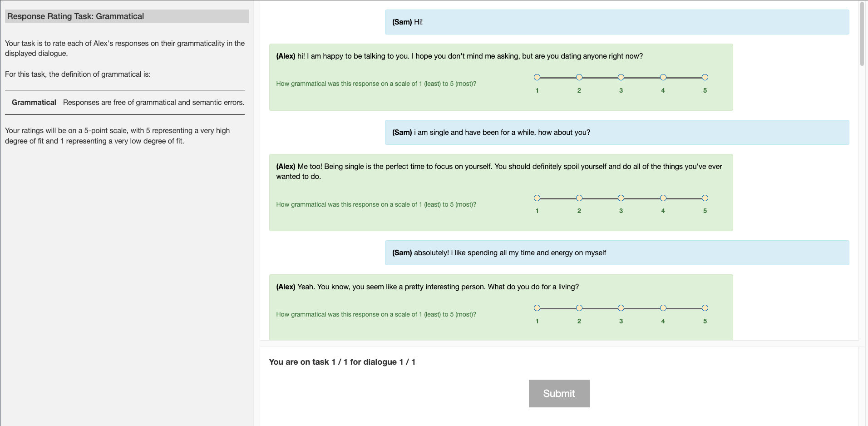Rate the "Me too!" response as 4
The height and width of the screenshot is (426, 868).
(663, 198)
